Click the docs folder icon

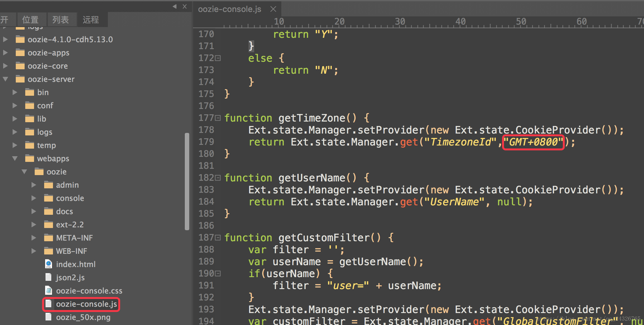tap(49, 211)
